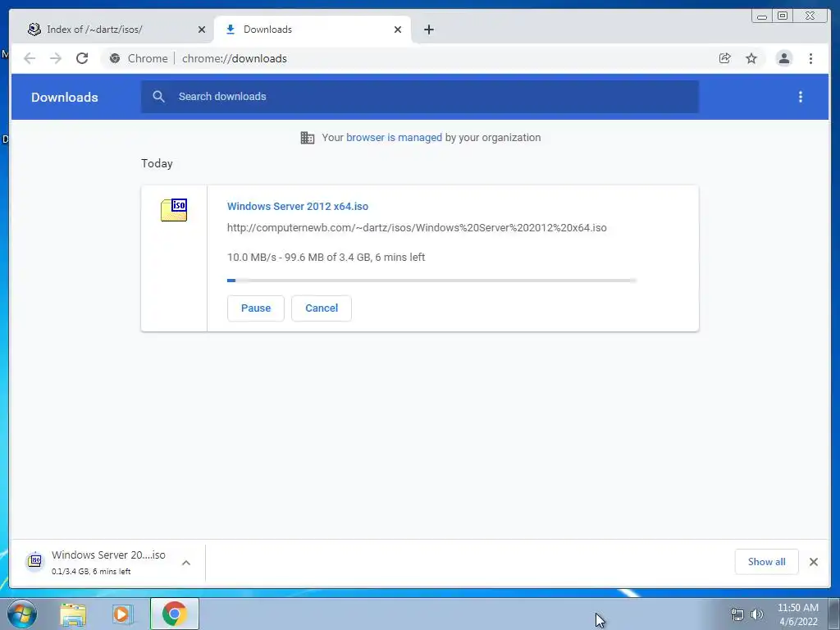840x630 pixels.
Task: Open the volume speaker tray icon
Action: tap(757, 614)
